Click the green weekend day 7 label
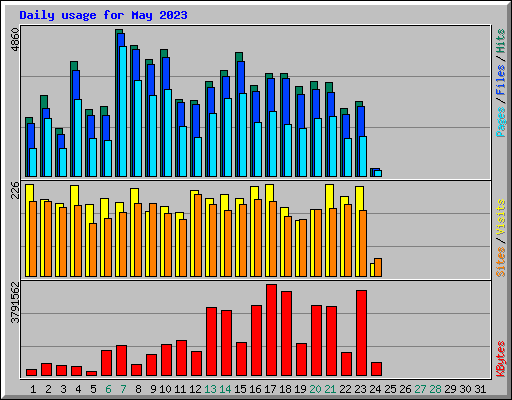Screen dimensions: 512x400 (x=123, y=389)
